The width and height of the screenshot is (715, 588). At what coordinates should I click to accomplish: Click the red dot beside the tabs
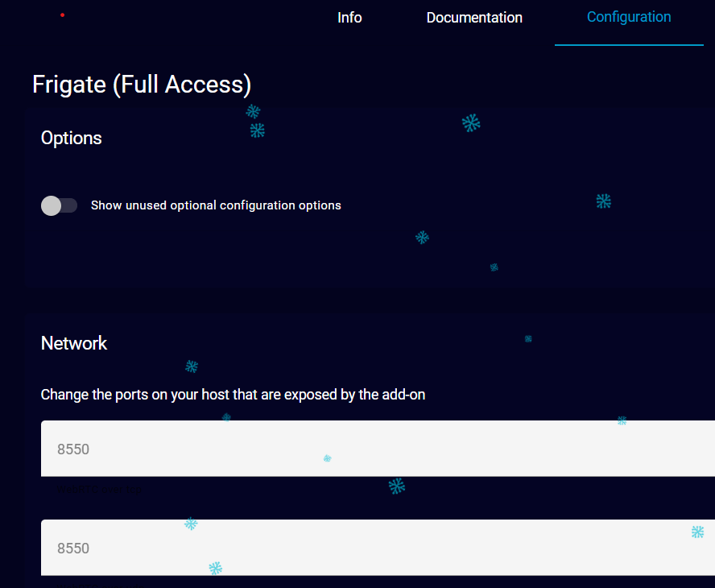click(63, 15)
